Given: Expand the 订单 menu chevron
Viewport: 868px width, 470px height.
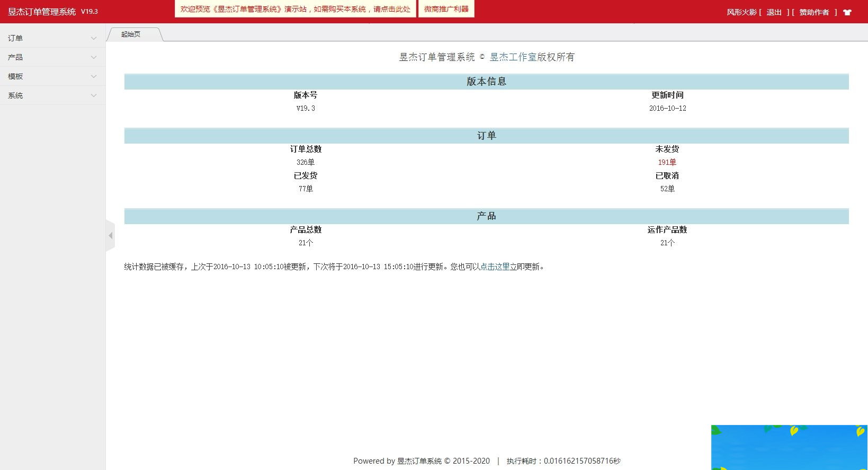Looking at the screenshot, I should [94, 38].
